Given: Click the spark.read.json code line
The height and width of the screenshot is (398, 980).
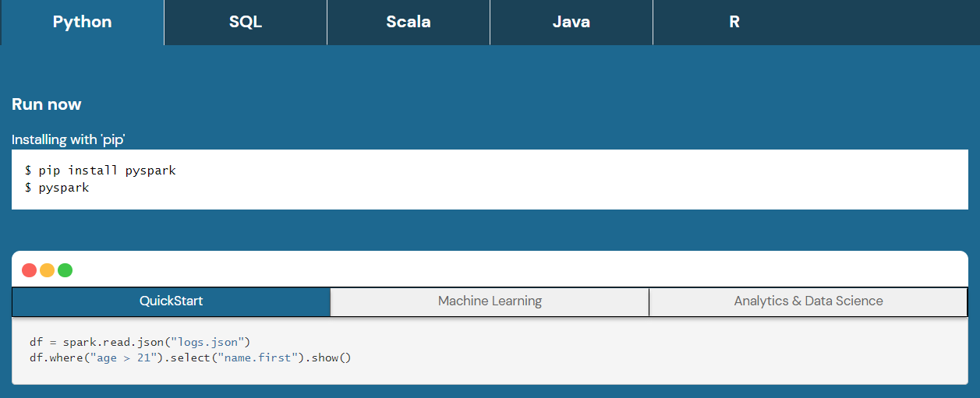Looking at the screenshot, I should [x=140, y=342].
